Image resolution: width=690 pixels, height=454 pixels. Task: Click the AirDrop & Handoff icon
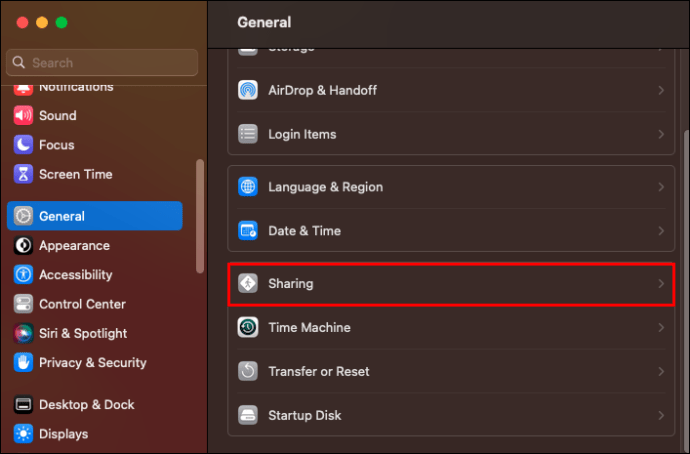pos(248,90)
